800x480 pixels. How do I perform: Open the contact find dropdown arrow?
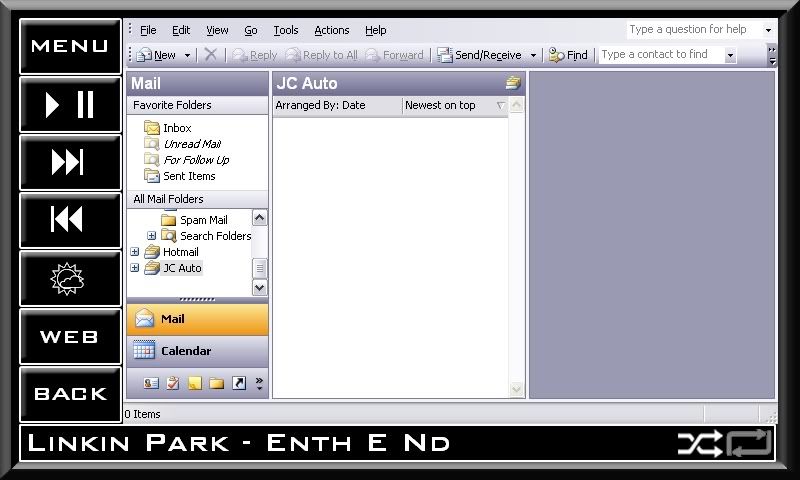pos(731,55)
